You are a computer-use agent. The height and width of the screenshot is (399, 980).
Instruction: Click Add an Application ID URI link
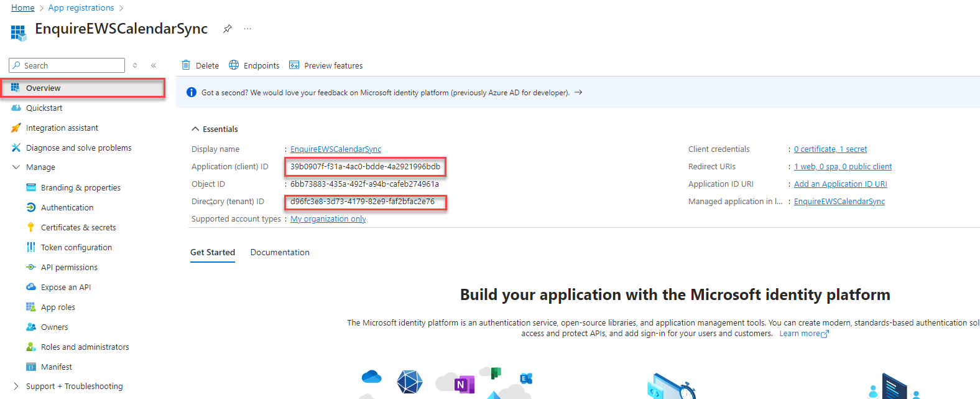click(x=841, y=184)
